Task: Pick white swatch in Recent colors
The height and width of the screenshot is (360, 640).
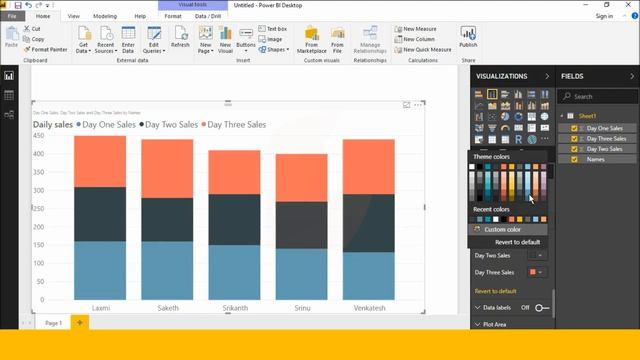Action: (x=496, y=220)
